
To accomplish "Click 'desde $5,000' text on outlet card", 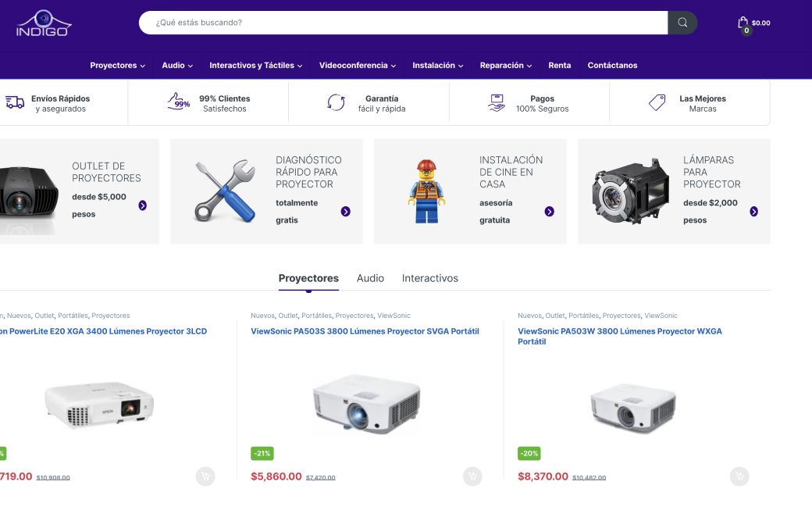I will [x=99, y=197].
